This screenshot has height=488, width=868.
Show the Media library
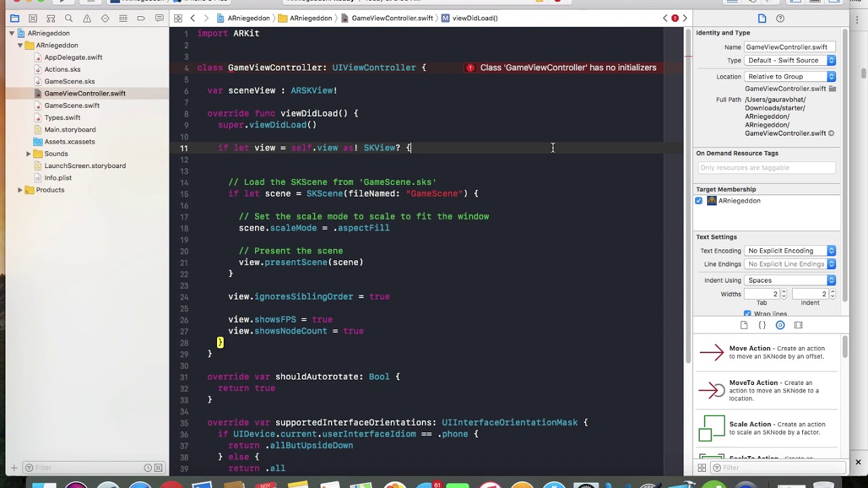tap(798, 325)
